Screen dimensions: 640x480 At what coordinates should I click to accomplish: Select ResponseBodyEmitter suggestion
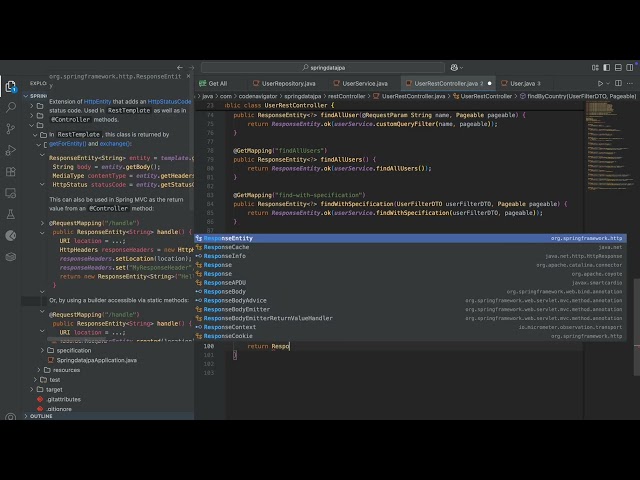410,309
